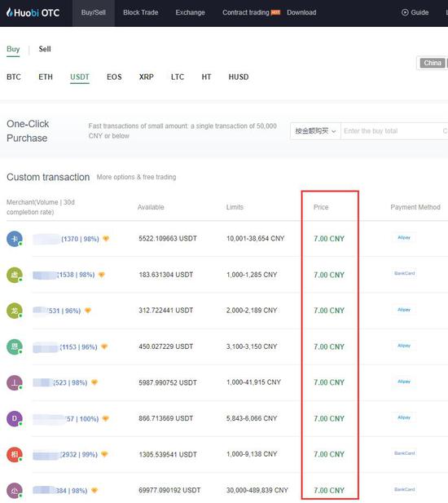448x503 pixels.
Task: Click Alipay payment icon in first row
Action: coord(404,238)
